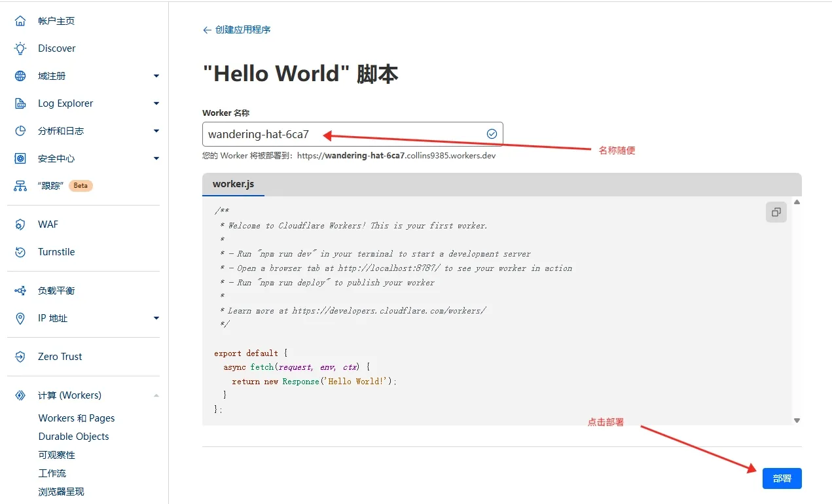Select the worker.js tab
This screenshot has height=504, width=832.
[234, 185]
